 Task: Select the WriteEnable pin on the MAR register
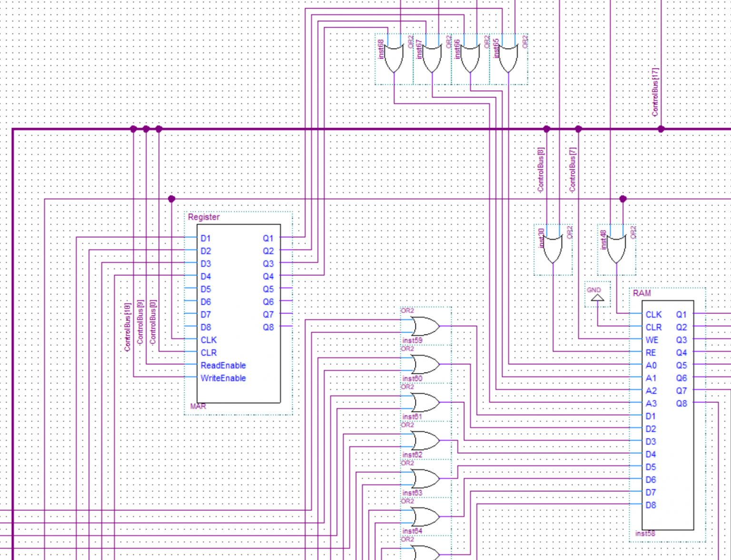click(223, 378)
